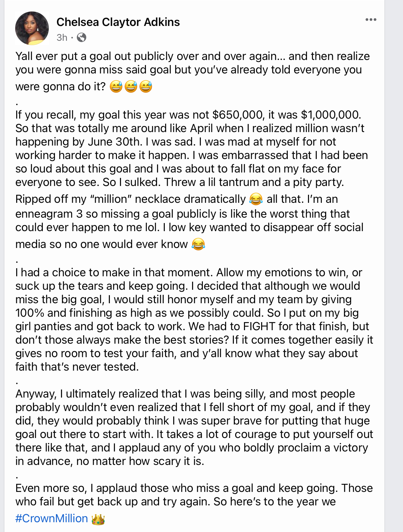Click the paragraph starting "Anyway, I ultimately realized"

pyautogui.click(x=194, y=427)
